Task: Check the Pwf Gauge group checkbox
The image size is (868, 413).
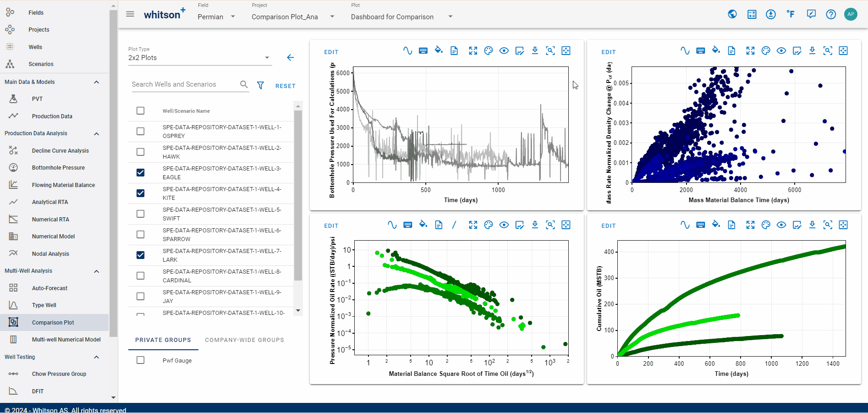Action: click(x=141, y=360)
